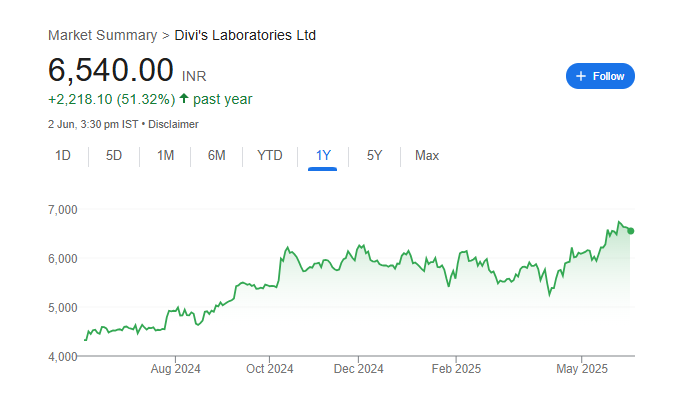Click the 5,000 y-axis label
The image size is (680, 395).
tap(62, 308)
